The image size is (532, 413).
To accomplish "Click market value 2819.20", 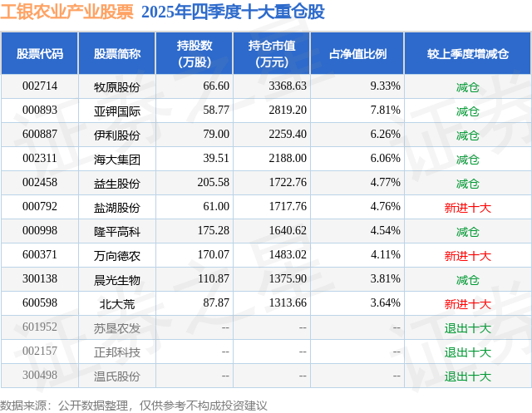I will click(x=288, y=111).
